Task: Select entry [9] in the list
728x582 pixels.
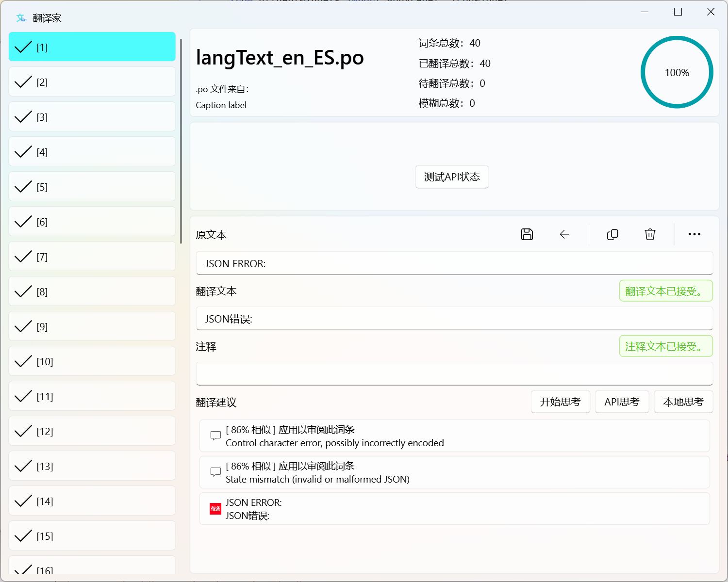Action: coord(92,326)
